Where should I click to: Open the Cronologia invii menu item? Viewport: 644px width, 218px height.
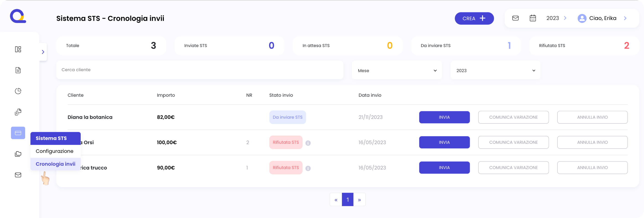tap(55, 164)
